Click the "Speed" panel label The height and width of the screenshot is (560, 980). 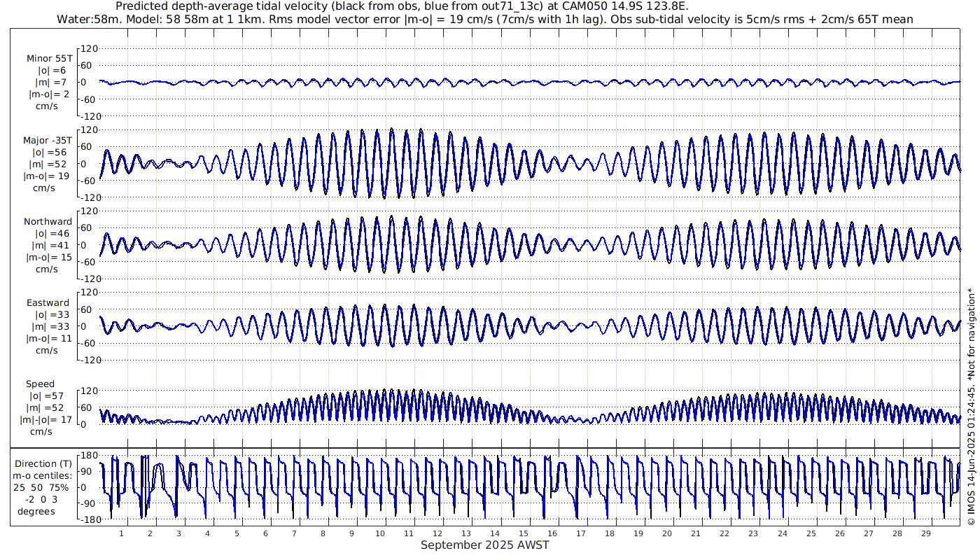pyautogui.click(x=41, y=384)
